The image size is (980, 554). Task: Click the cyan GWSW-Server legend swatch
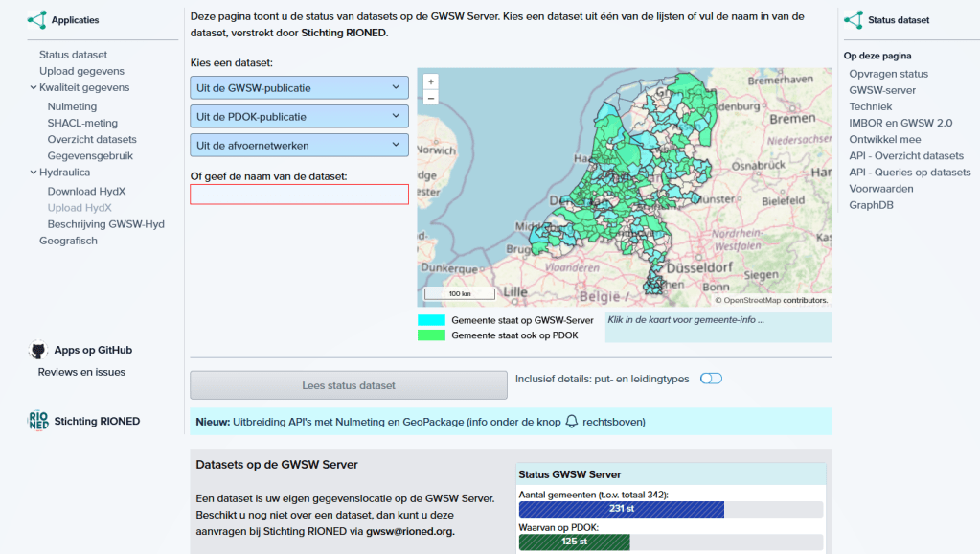(x=431, y=320)
